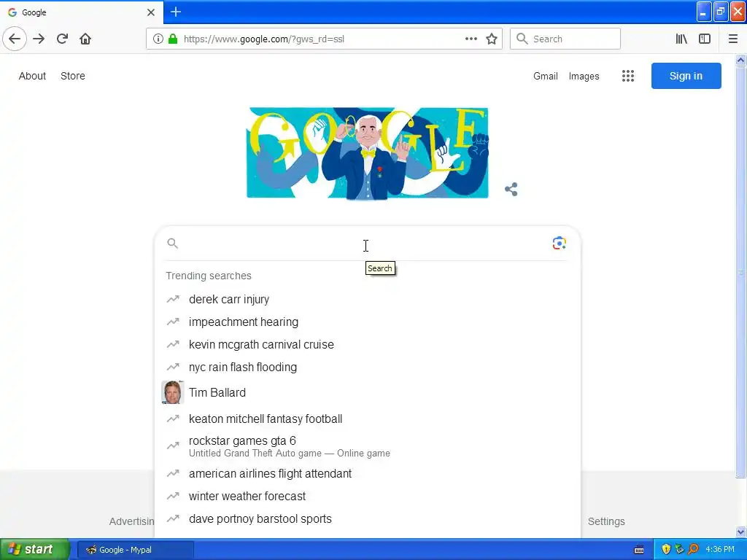The height and width of the screenshot is (560, 747).
Task: Bookmark this page with the star icon
Action: [x=492, y=39]
